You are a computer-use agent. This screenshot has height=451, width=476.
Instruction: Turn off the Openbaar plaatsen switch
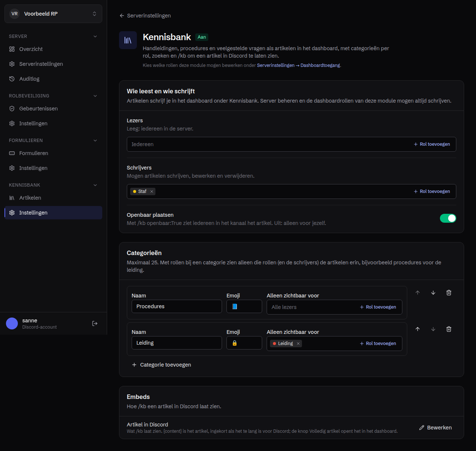pyautogui.click(x=448, y=218)
